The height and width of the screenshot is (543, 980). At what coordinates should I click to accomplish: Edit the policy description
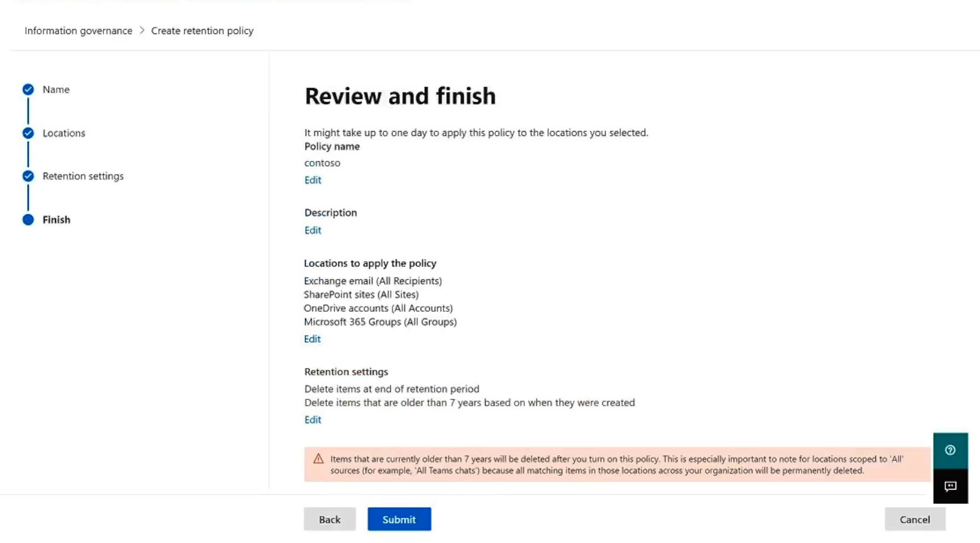[x=313, y=231]
